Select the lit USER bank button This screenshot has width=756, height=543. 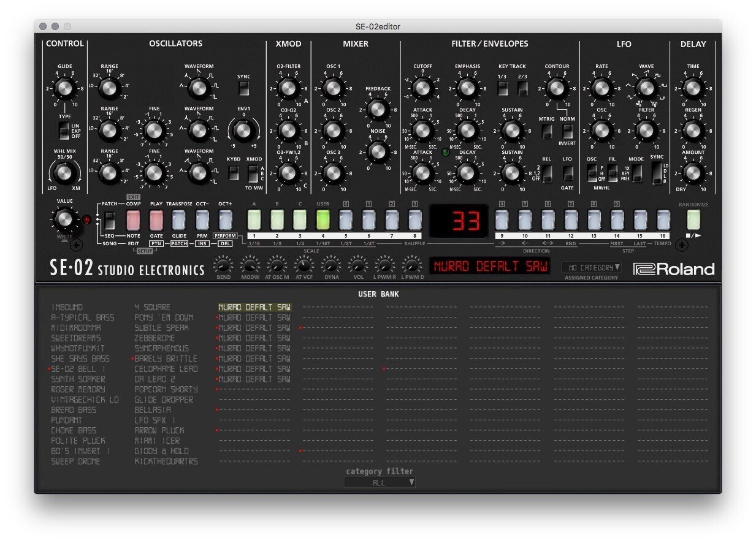323,219
